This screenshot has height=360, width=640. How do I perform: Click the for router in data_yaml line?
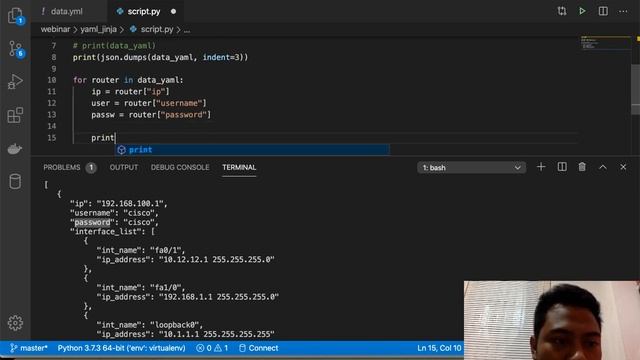[128, 80]
